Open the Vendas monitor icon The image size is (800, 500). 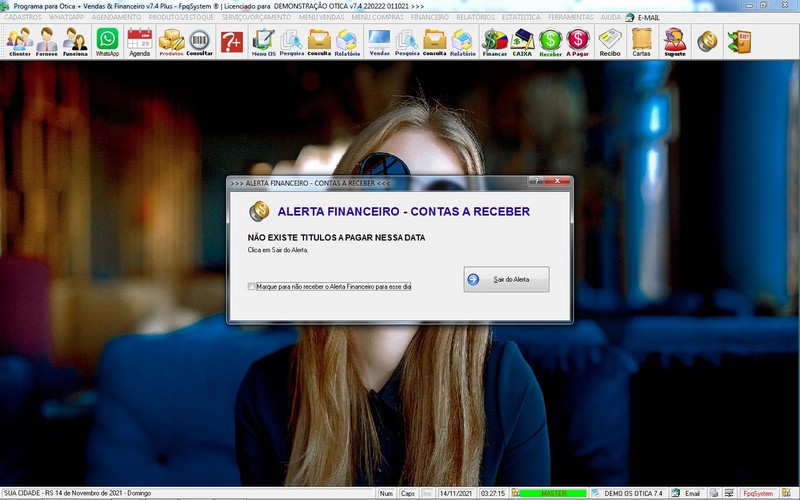pyautogui.click(x=379, y=42)
